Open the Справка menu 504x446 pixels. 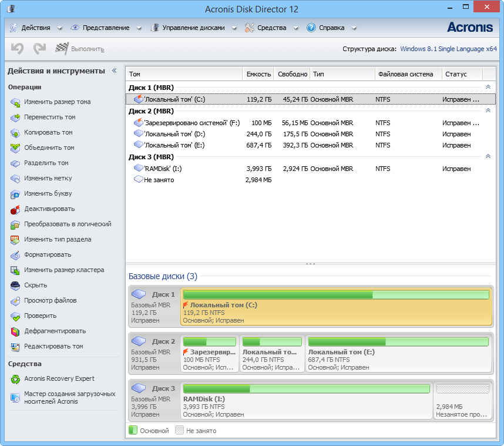(x=330, y=27)
